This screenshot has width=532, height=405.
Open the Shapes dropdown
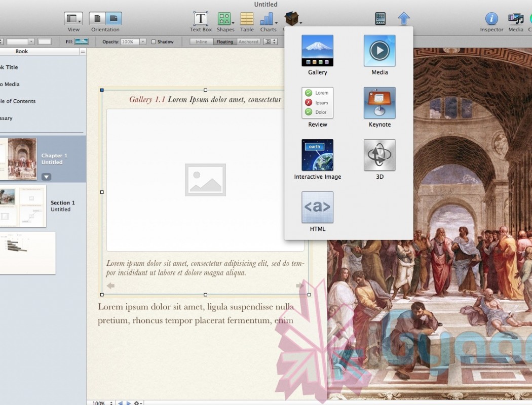point(225,19)
